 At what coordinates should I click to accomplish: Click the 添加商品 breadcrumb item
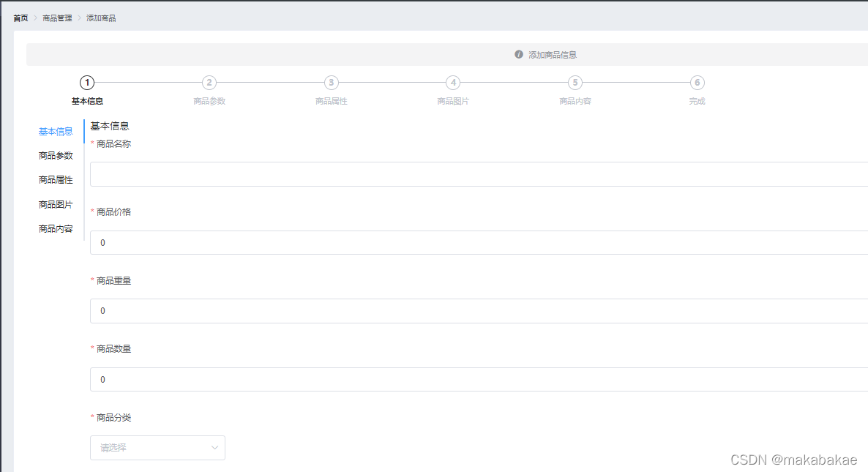(x=101, y=18)
